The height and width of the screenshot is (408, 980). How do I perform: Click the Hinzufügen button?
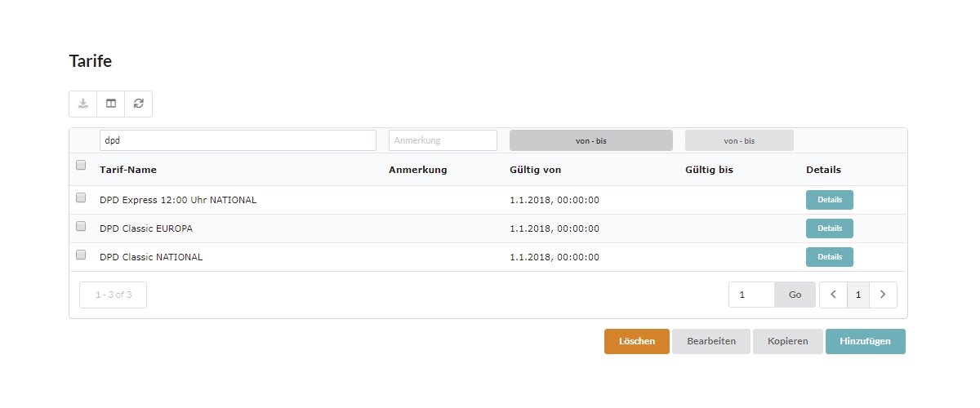click(x=865, y=341)
